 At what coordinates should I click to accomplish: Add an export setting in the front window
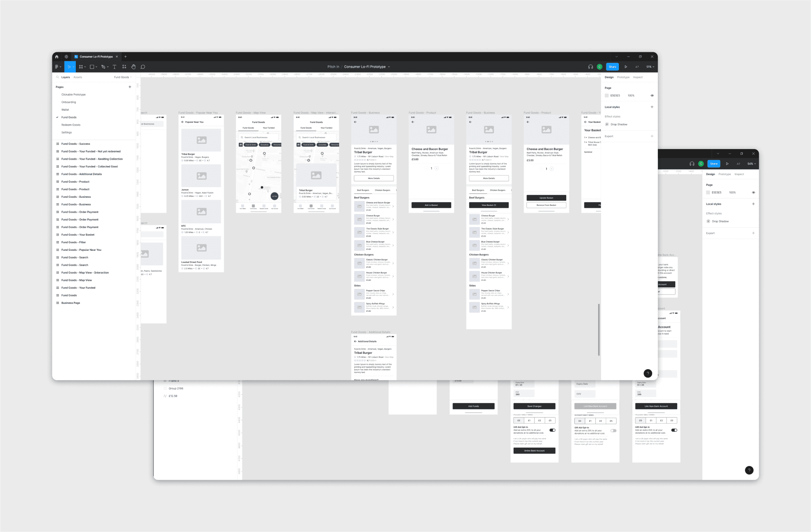click(x=652, y=136)
